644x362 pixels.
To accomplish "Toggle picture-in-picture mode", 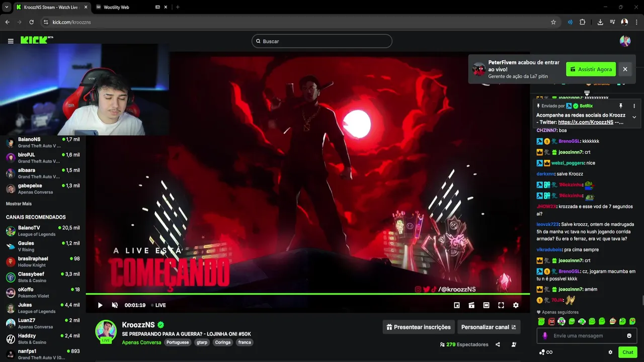I will click(x=457, y=305).
